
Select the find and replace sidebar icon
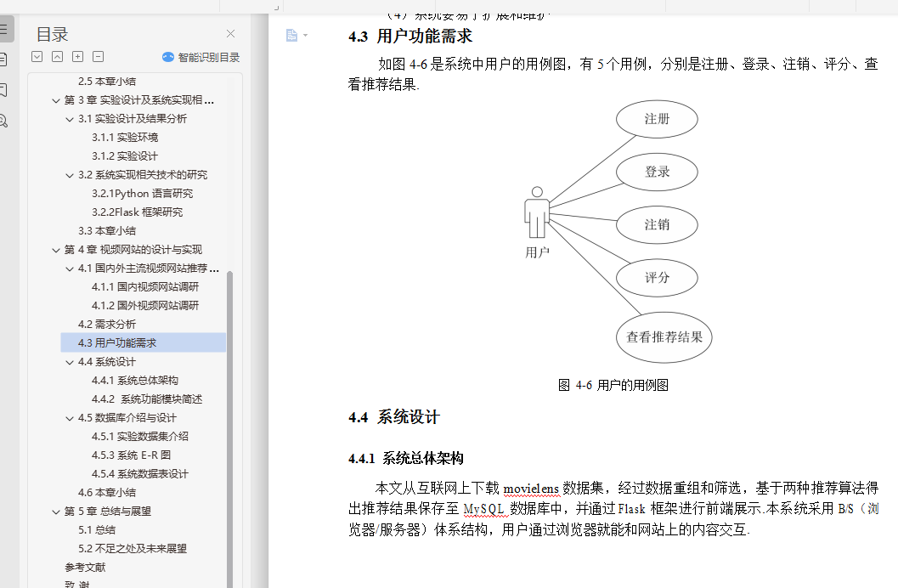coord(3,121)
